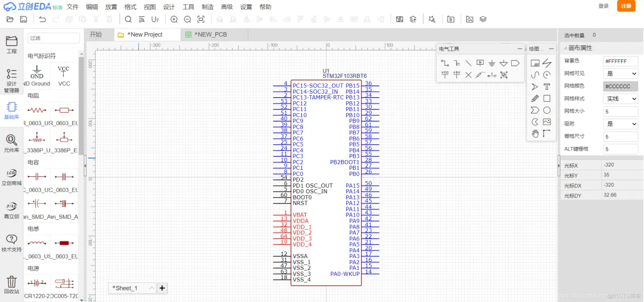Open the 回收站 recycle bin

[11, 285]
